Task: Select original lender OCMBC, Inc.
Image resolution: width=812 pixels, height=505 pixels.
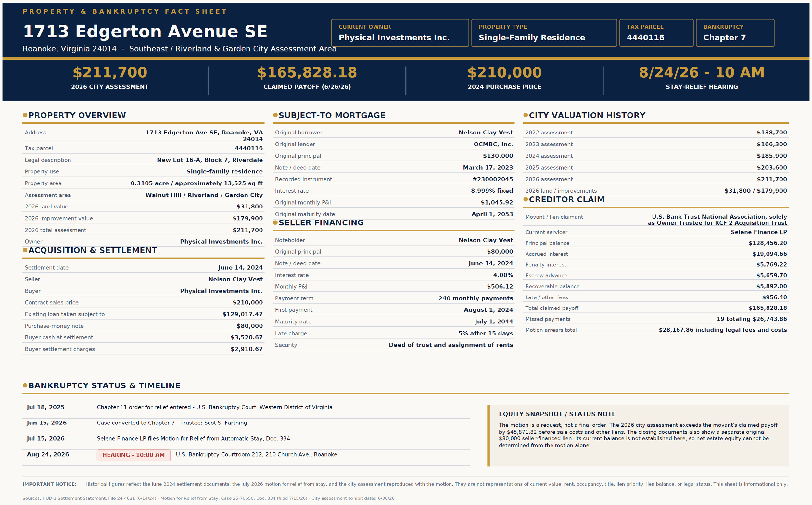Action: click(x=493, y=144)
